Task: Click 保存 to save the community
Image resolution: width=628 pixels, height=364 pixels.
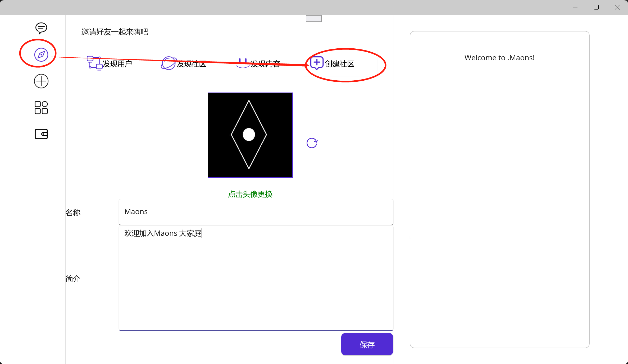Action: point(367,344)
